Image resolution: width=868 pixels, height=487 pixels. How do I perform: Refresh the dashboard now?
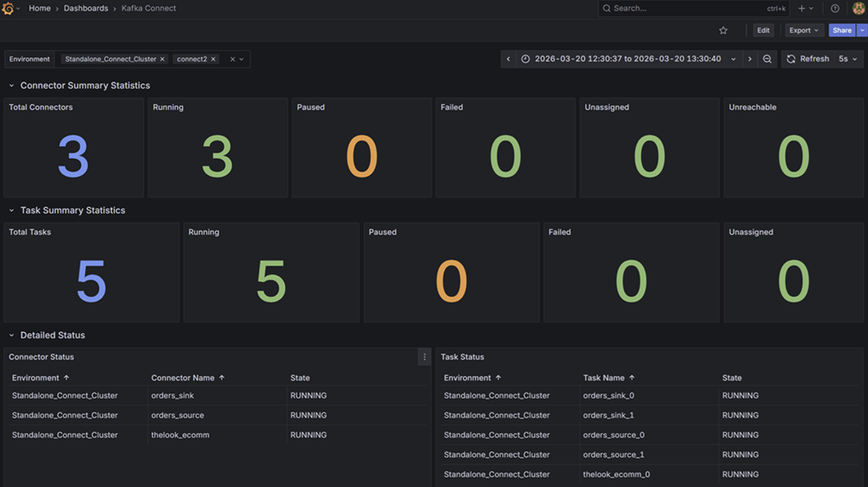click(807, 59)
